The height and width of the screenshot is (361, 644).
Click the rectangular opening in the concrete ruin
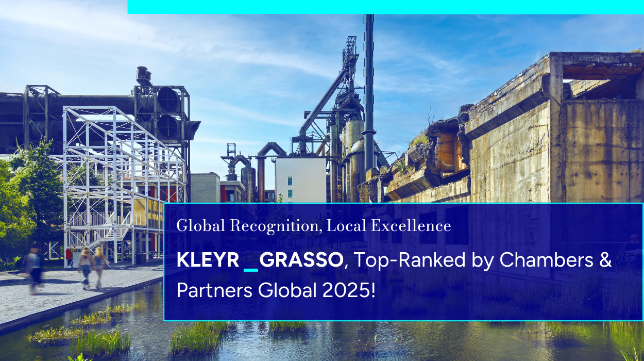click(600, 83)
